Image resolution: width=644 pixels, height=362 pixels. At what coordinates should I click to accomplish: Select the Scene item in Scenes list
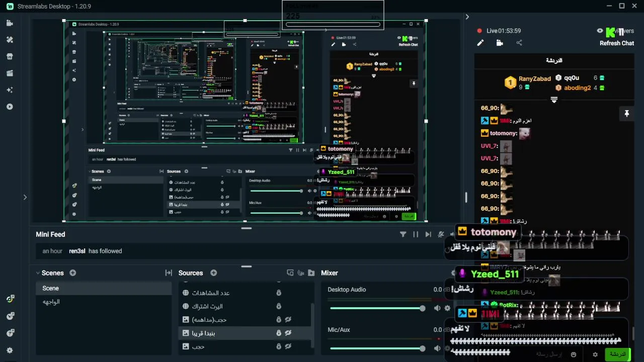coord(104,288)
